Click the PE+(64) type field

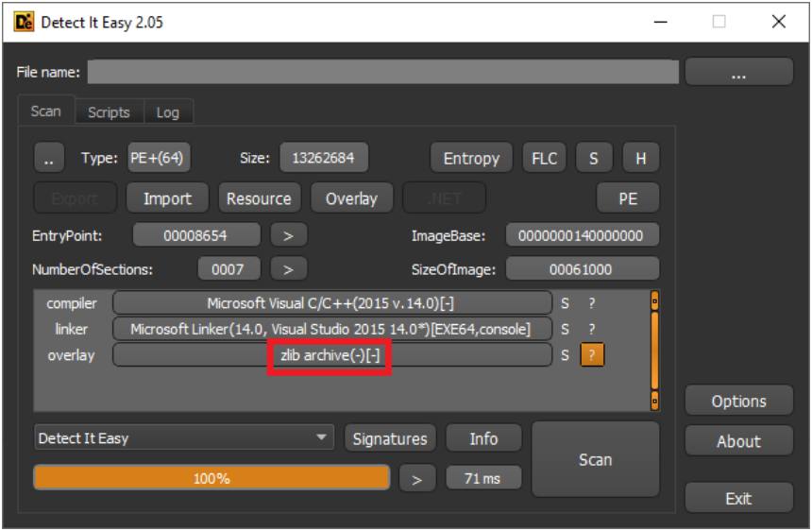tap(158, 158)
